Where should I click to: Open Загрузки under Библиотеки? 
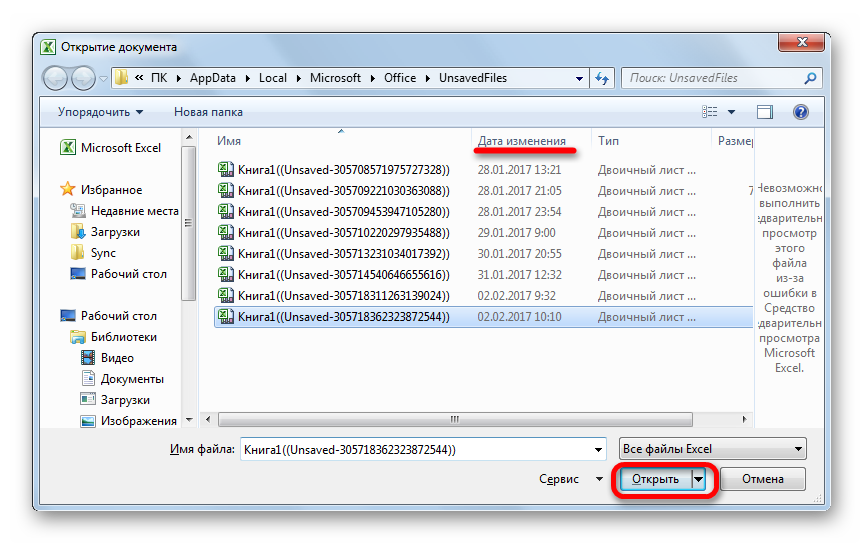(x=115, y=400)
